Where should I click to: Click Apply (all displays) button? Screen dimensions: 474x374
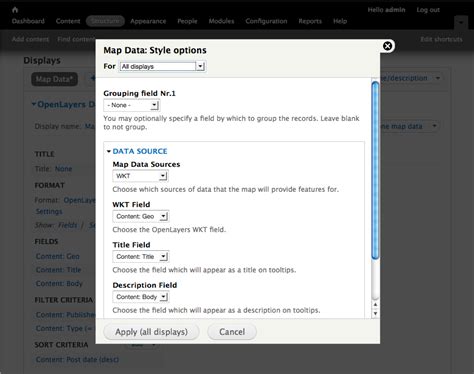point(151,332)
